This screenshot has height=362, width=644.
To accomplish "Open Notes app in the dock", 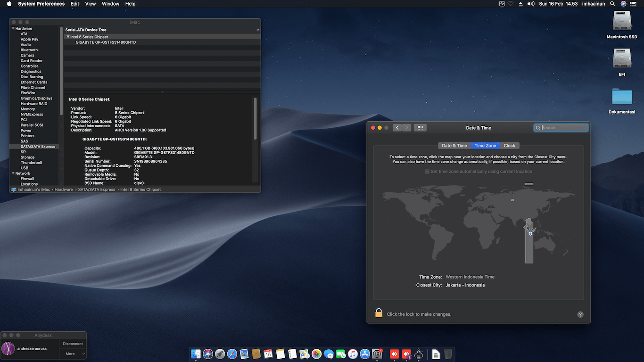I will tap(280, 354).
